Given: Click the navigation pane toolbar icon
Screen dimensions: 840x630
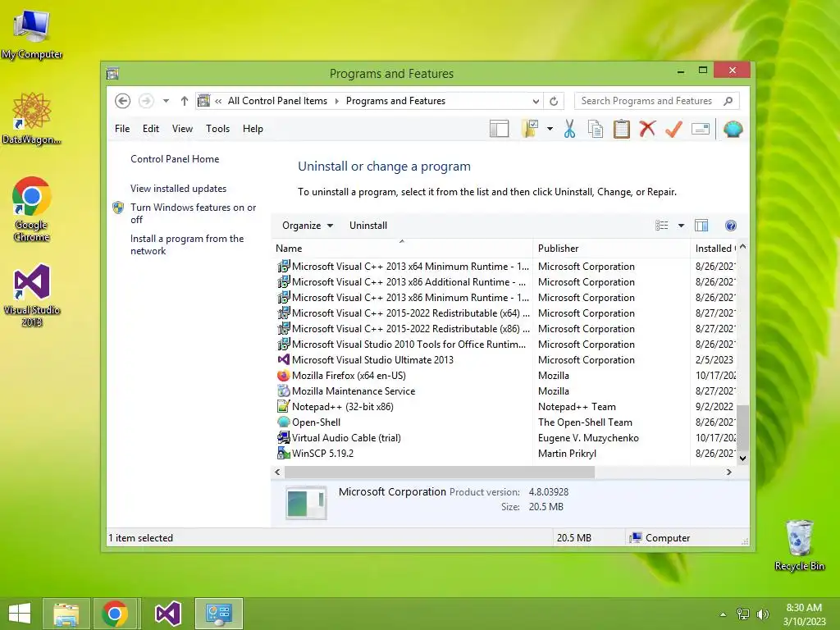Looking at the screenshot, I should click(x=499, y=129).
